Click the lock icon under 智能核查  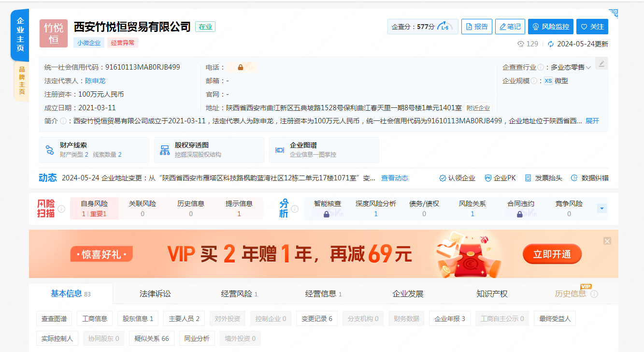point(327,214)
